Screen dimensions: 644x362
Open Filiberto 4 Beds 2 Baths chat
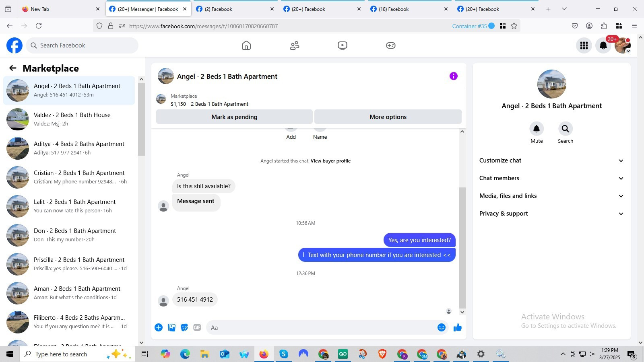pos(69,322)
